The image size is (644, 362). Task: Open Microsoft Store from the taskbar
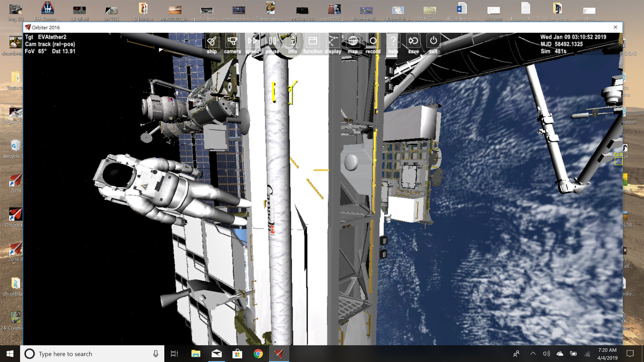(237, 353)
